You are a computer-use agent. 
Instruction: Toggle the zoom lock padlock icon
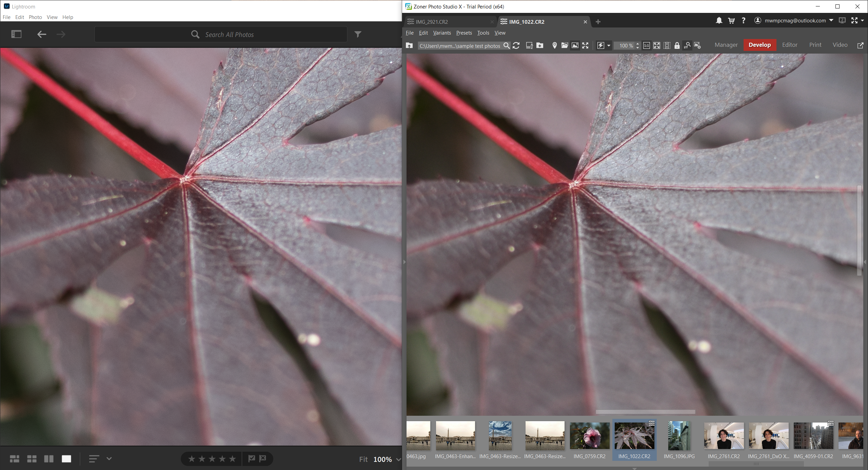coord(677,45)
